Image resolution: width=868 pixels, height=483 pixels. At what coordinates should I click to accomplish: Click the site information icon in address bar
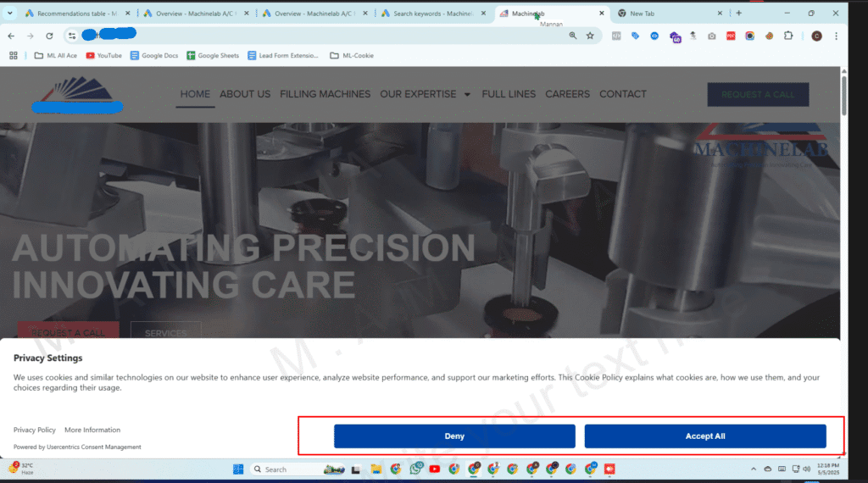coord(73,36)
